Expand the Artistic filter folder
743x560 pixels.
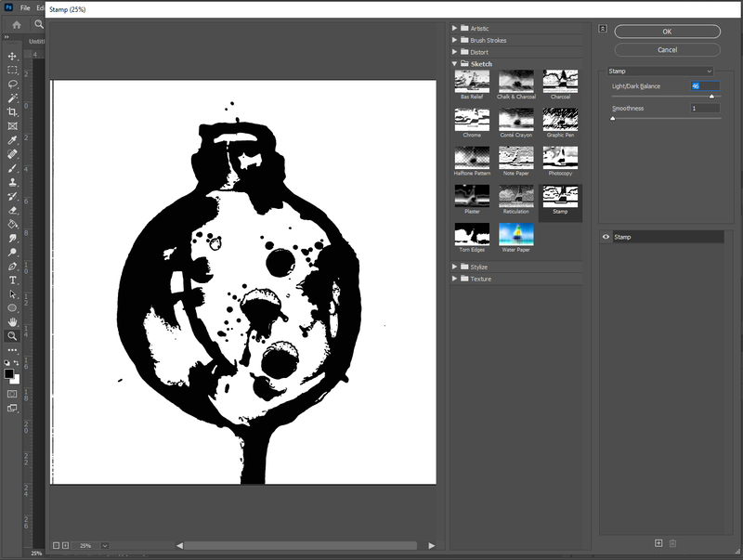(x=455, y=29)
